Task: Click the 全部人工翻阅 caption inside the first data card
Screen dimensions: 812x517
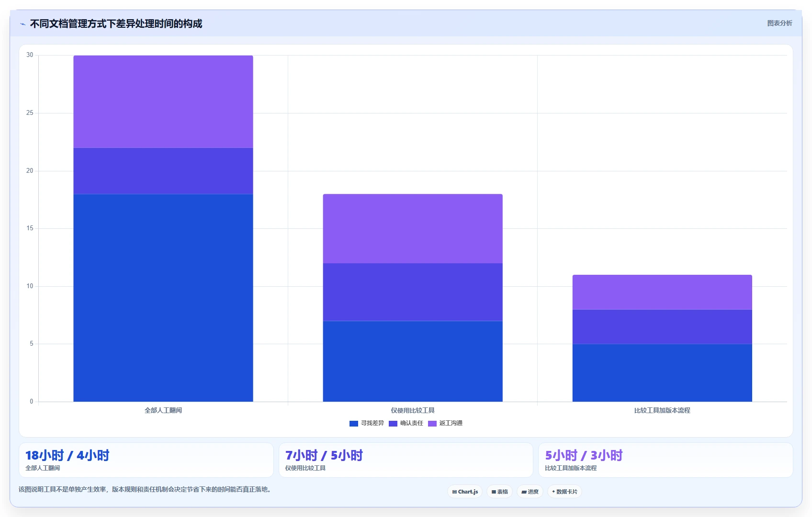Action: 43,468
